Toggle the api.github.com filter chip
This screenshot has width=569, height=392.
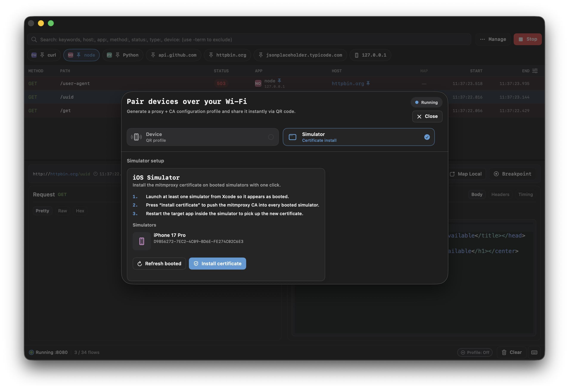174,55
